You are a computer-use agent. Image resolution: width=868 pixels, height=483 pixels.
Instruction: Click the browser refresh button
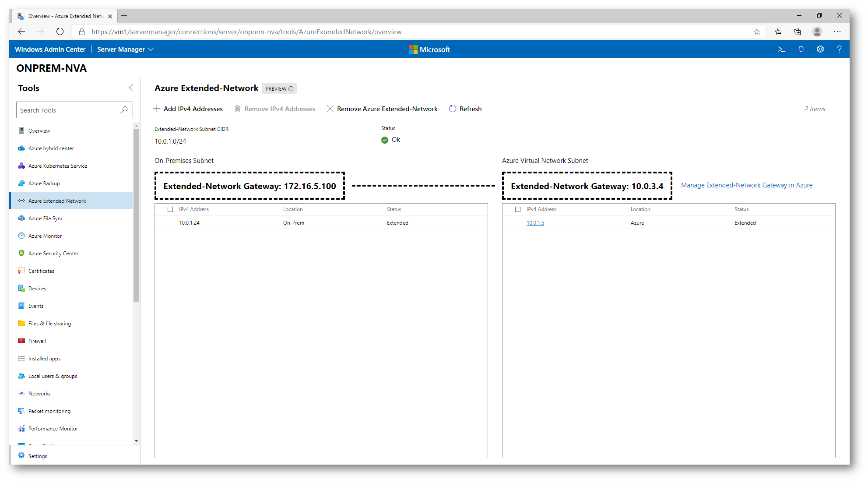coord(60,32)
